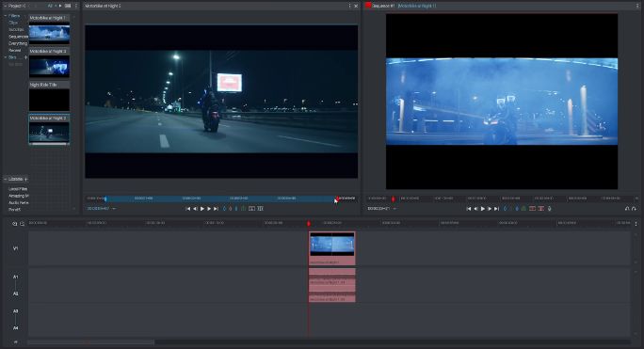Set mark out point on source viewer

coord(236,209)
